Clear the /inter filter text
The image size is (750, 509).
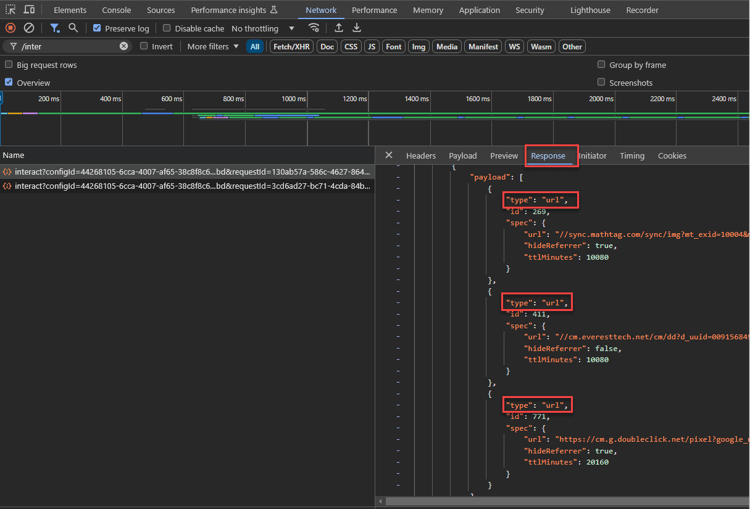click(124, 46)
